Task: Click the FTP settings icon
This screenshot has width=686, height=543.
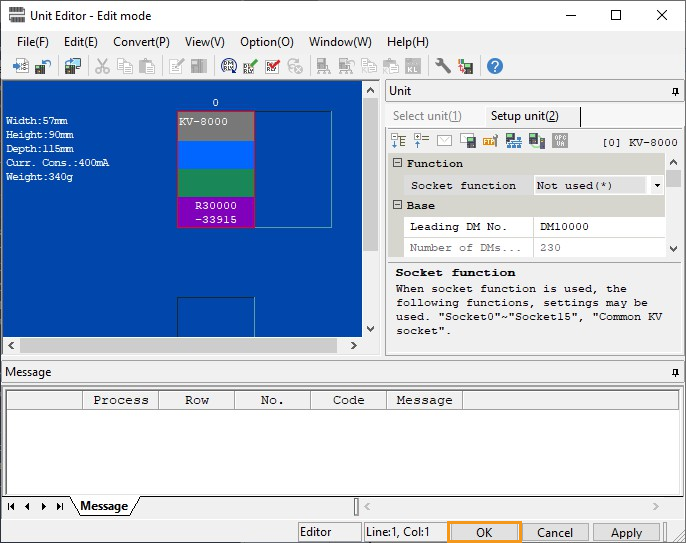Action: [x=490, y=141]
